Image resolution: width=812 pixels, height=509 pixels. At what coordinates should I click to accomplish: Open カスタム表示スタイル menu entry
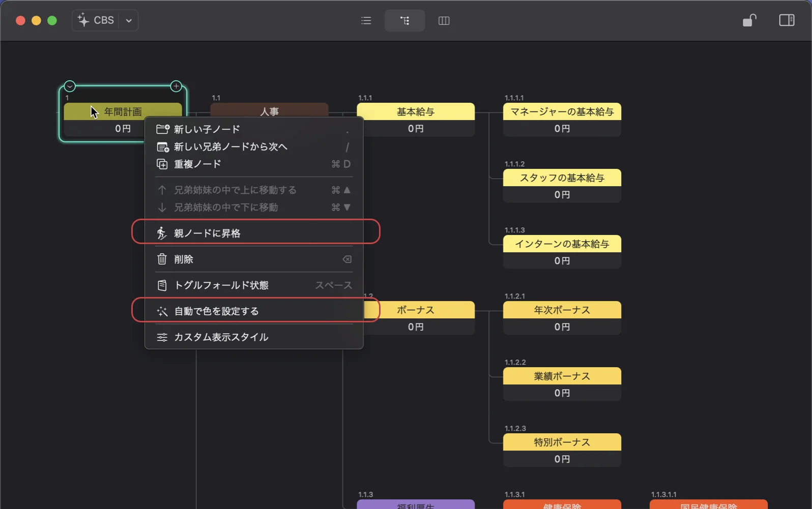[x=254, y=337]
